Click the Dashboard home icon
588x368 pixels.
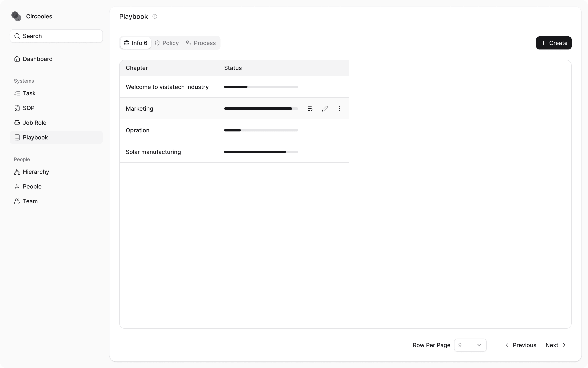tap(17, 59)
